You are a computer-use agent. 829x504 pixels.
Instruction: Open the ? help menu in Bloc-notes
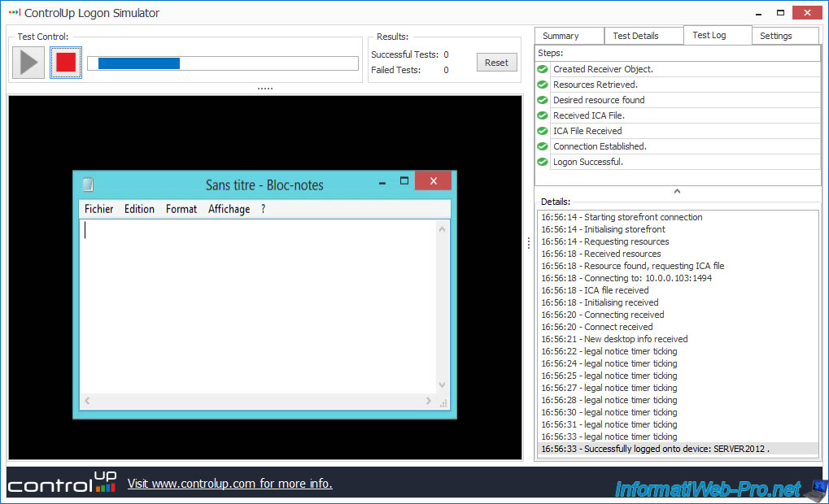click(x=264, y=209)
